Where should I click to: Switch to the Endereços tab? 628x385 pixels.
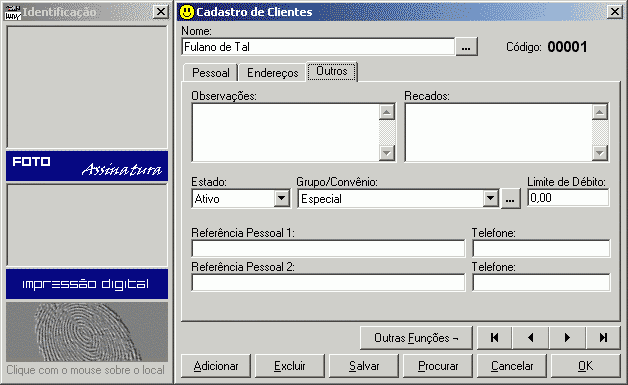click(x=272, y=73)
